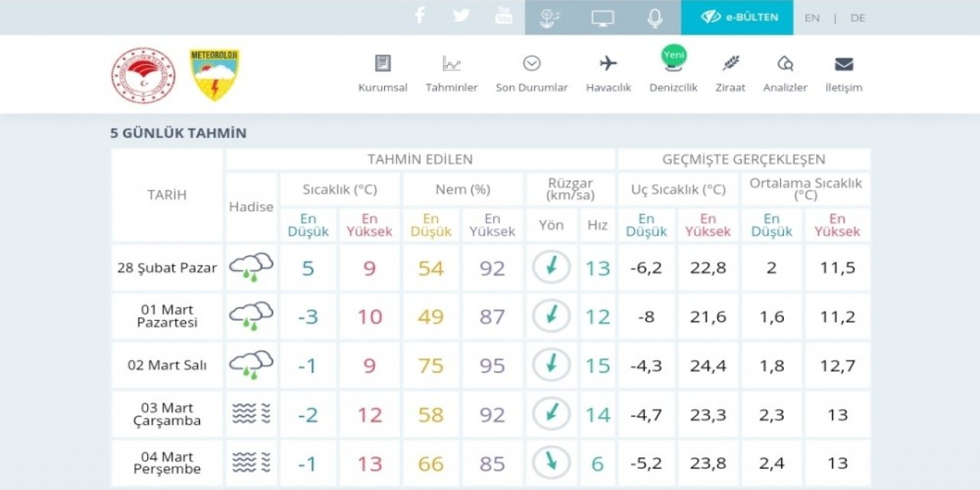The image size is (980, 490).
Task: Click the yellow Meteoroloji shield logo
Action: click(x=214, y=75)
